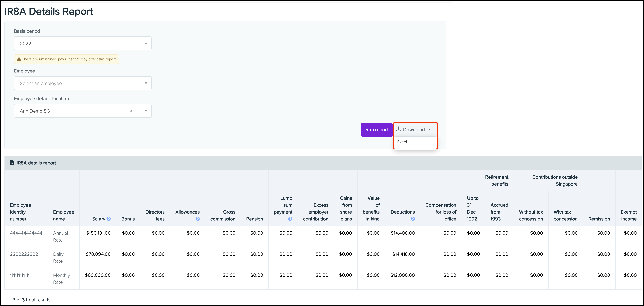Click the download arrow icon
644x306 pixels.
click(x=398, y=129)
